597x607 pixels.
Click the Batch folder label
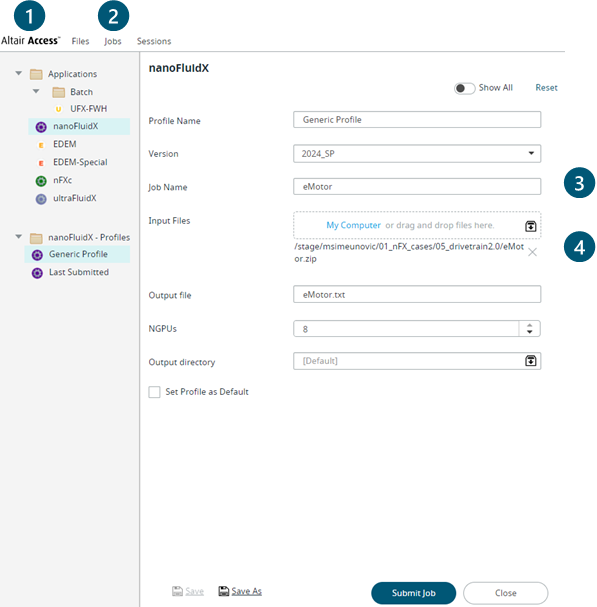81,92
